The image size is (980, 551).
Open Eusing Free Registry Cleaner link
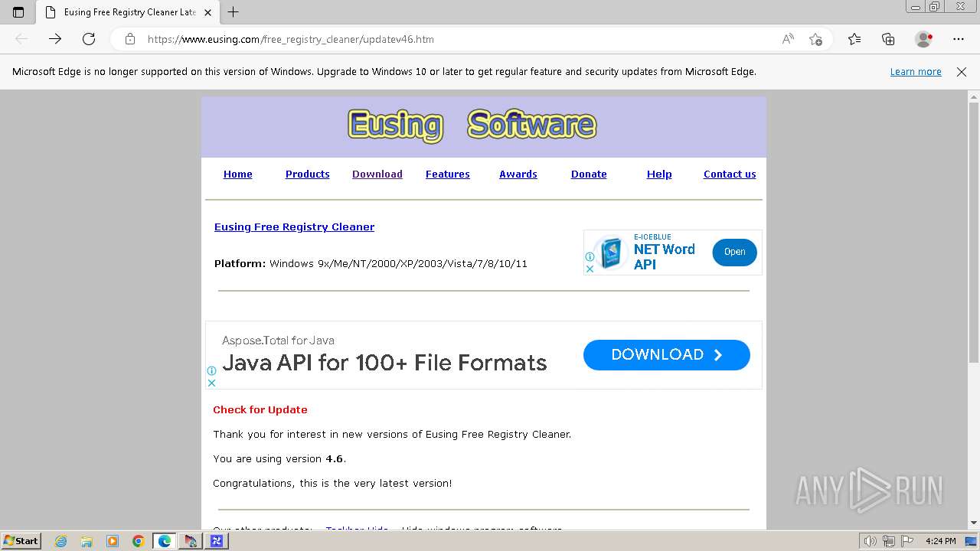[x=295, y=227]
